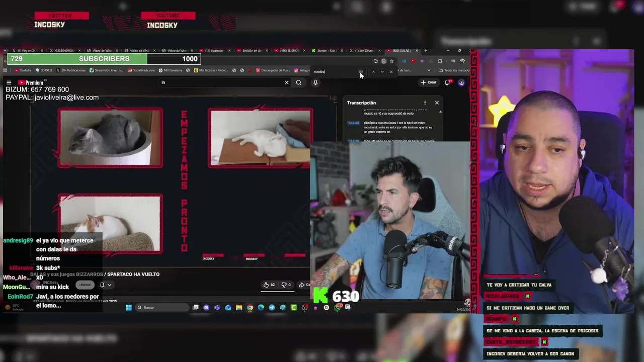Like the video with thumbs up
Image resolution: width=644 pixels, height=362 pixels.
[269, 285]
